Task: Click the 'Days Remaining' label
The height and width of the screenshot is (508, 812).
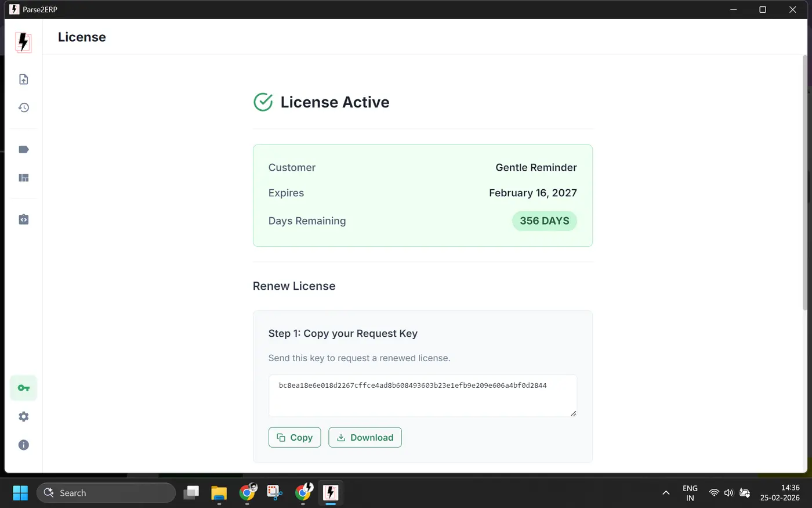Action: 307,221
